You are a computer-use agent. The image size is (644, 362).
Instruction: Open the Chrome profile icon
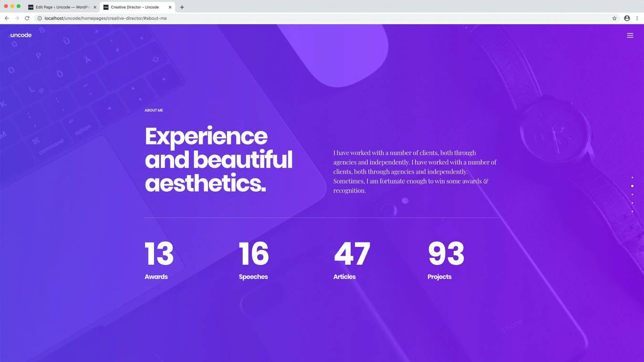[627, 18]
